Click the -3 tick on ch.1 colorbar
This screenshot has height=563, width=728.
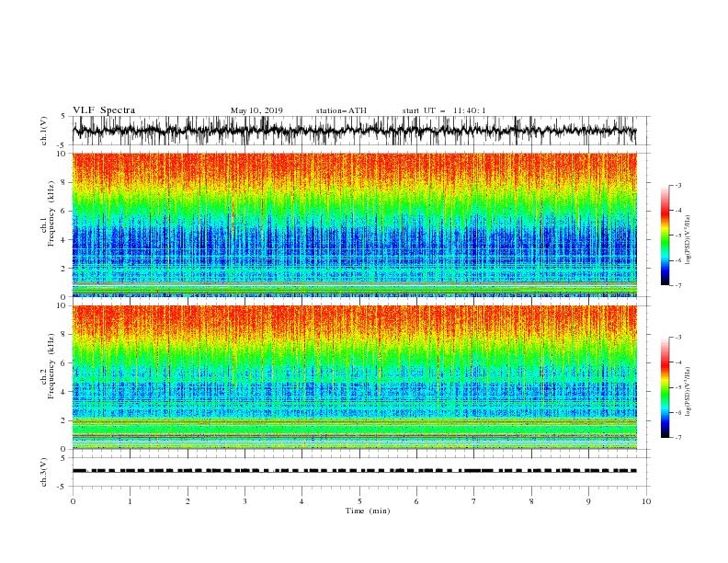678,185
